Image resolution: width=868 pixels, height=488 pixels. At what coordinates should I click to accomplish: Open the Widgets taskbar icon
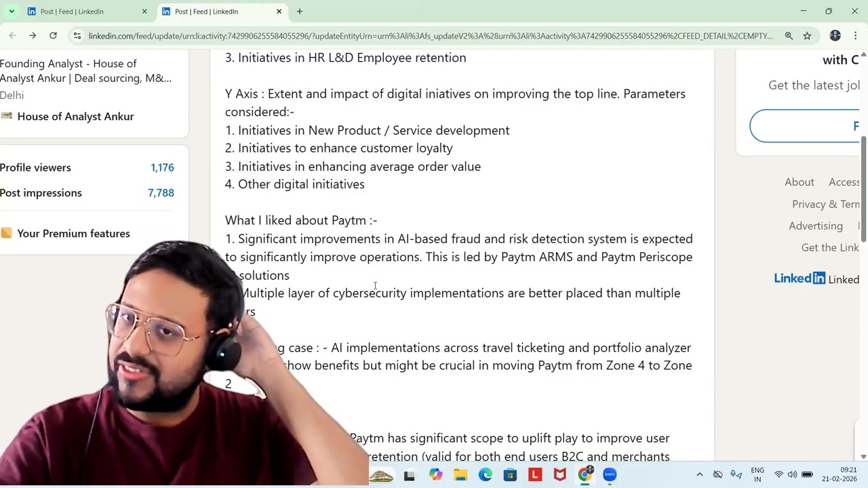click(x=382, y=475)
